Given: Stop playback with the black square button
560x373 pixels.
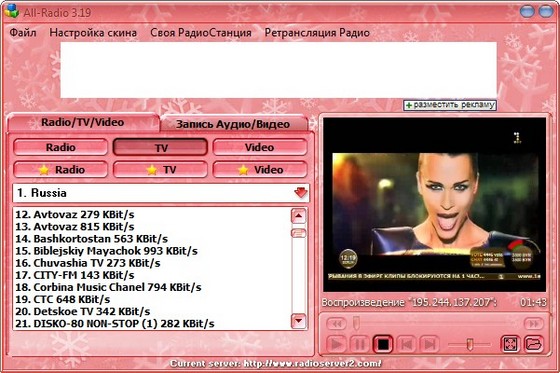Looking at the screenshot, I should (383, 344).
